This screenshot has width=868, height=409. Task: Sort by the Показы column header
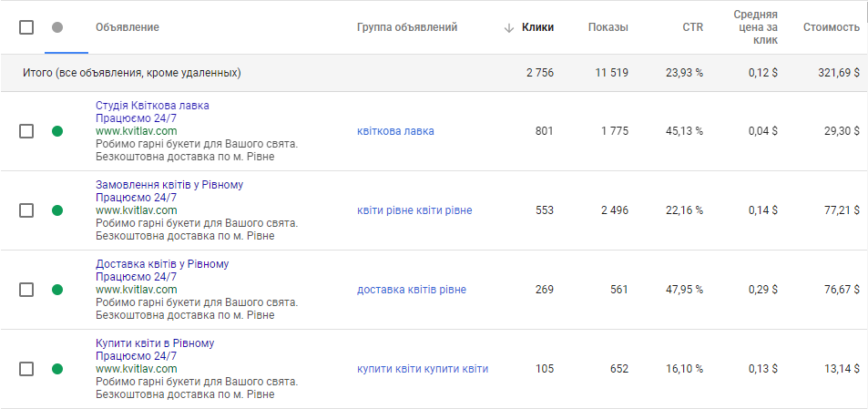[x=608, y=27]
